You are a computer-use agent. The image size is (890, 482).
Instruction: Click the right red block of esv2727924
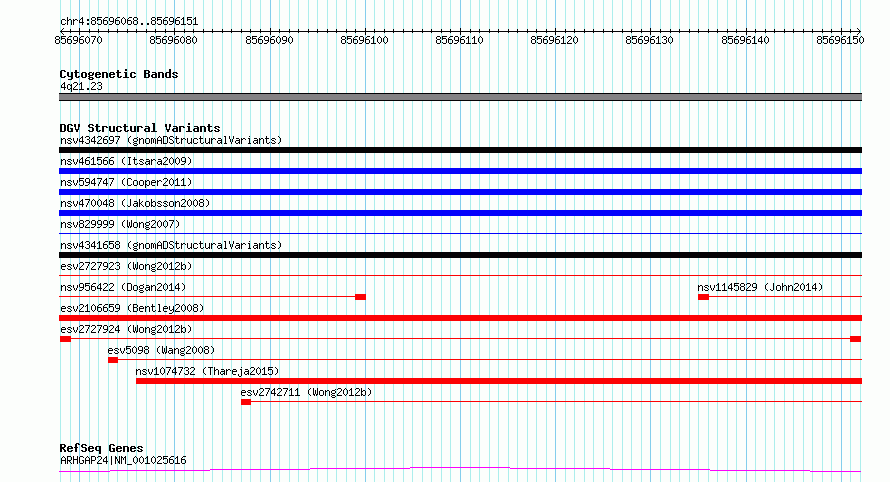tap(855, 339)
